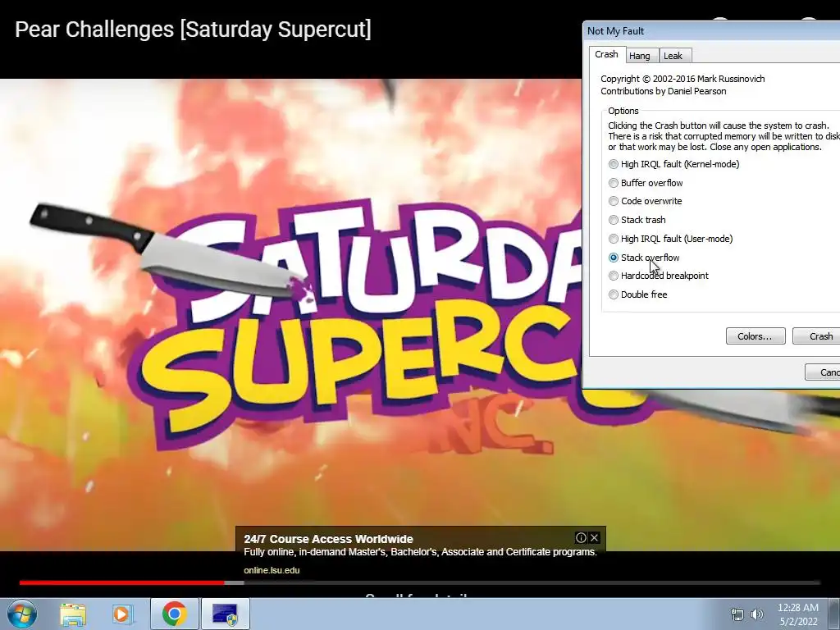Click the 24/7 Course Access Worldwide ad headline

click(x=328, y=539)
